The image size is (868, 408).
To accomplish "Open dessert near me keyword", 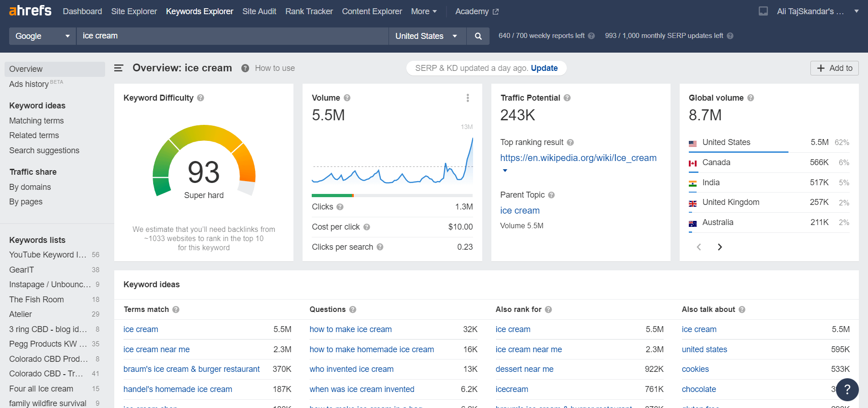I will pyautogui.click(x=524, y=369).
